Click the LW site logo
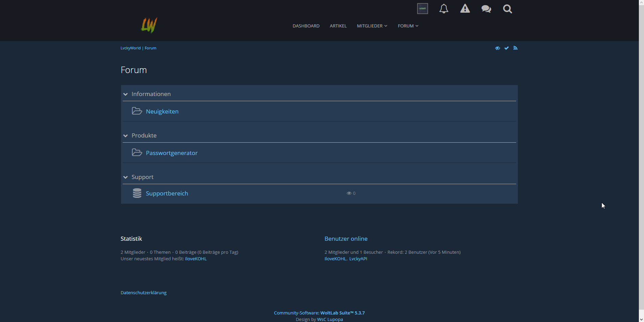 click(149, 25)
